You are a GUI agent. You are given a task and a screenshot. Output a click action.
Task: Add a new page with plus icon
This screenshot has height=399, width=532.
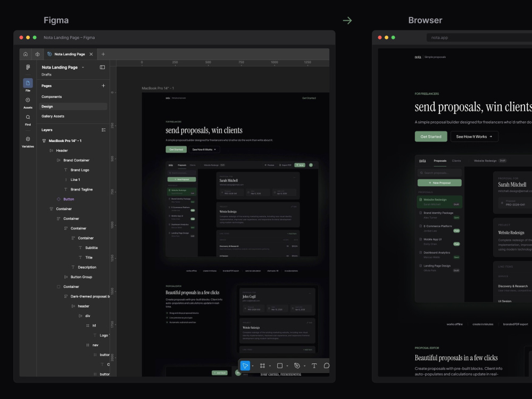point(103,86)
